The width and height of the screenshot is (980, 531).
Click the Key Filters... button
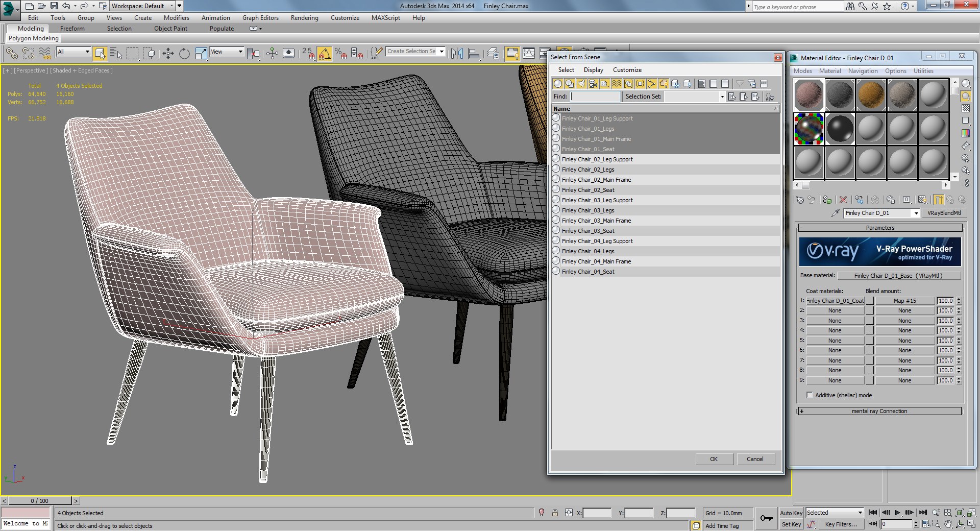click(x=841, y=524)
